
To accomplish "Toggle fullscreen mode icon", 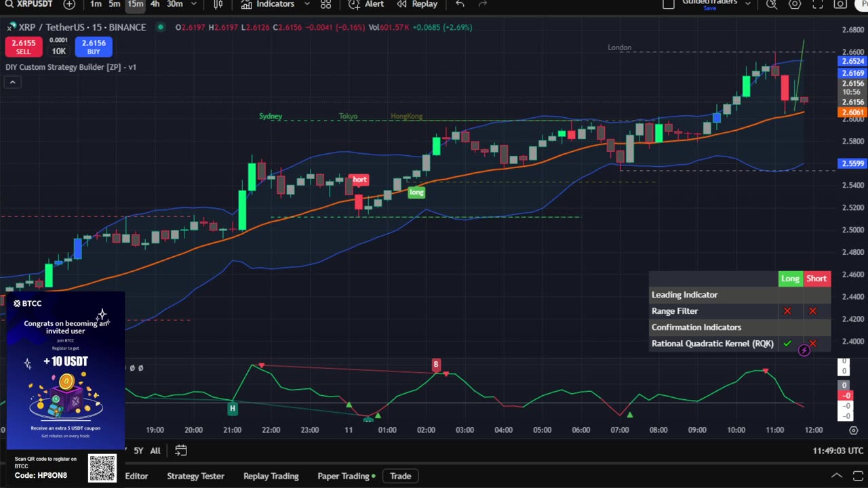I will click(x=818, y=4).
